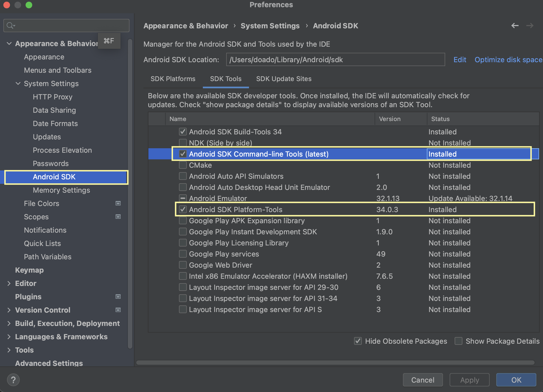This screenshot has width=543, height=392.
Task: Click project-level icon next to Plugins
Action: click(118, 296)
